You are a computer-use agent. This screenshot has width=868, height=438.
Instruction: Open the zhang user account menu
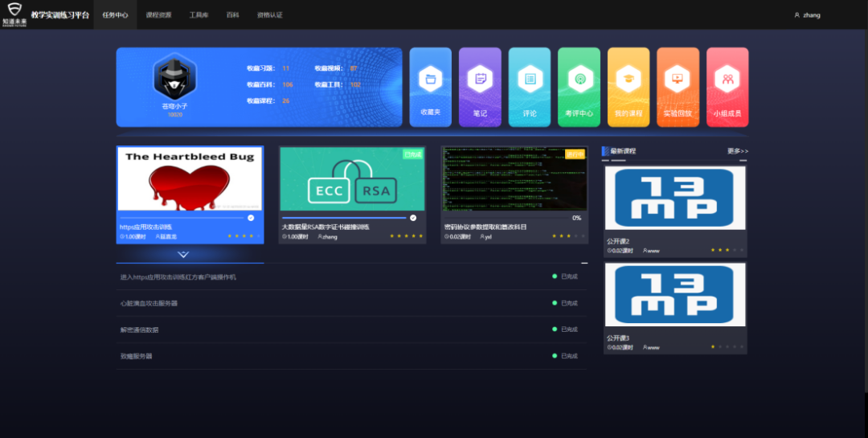pos(807,14)
